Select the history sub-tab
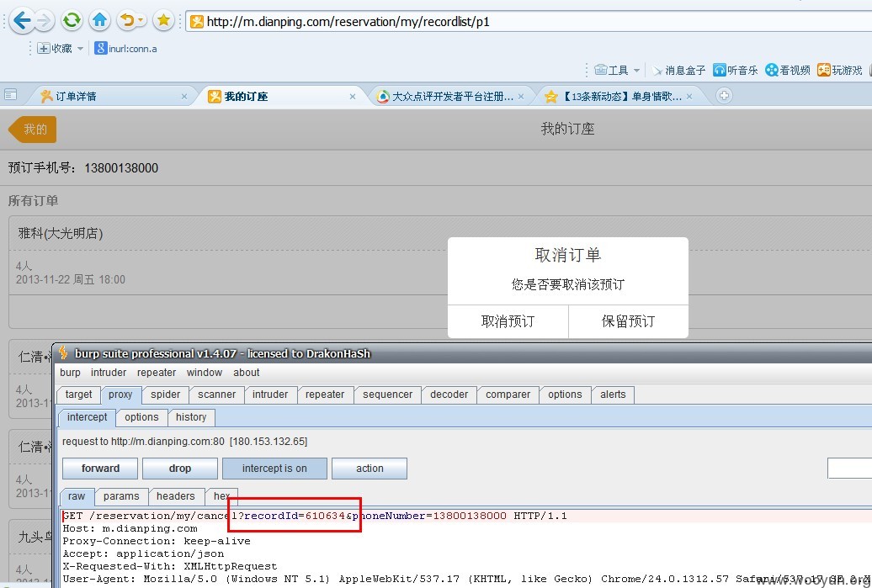 click(x=191, y=417)
